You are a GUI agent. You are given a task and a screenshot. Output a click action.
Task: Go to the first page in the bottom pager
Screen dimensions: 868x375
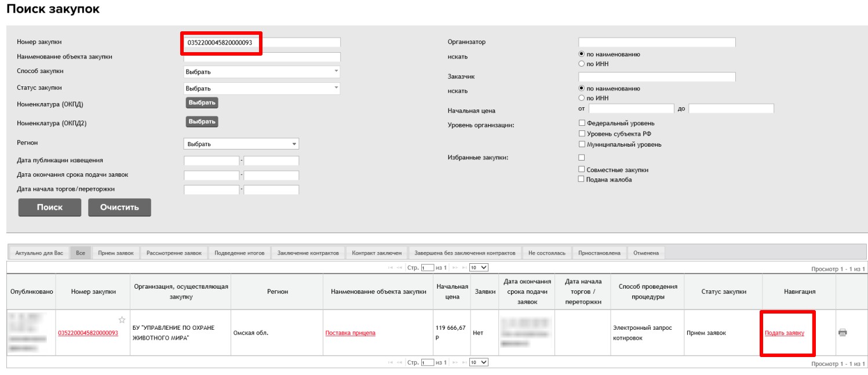pos(391,362)
